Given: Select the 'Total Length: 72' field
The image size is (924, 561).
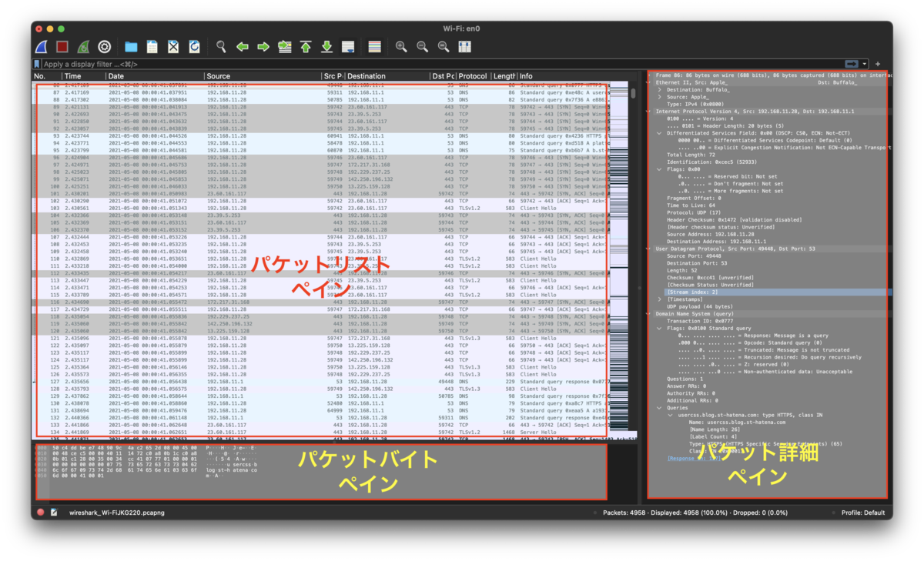Looking at the screenshot, I should (x=692, y=155).
